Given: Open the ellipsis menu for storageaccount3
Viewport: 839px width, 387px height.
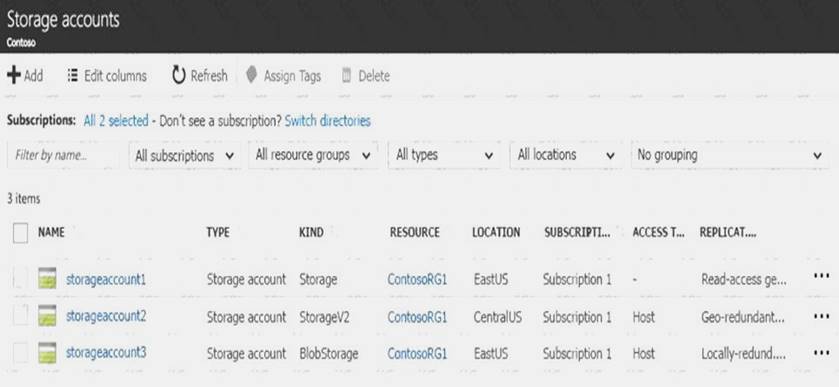Looking at the screenshot, I should 821,353.
